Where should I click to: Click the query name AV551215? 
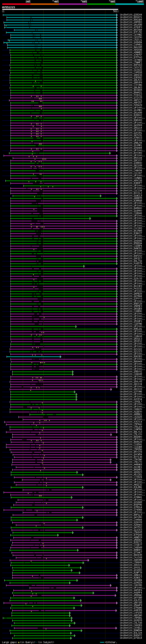coord(8,7)
